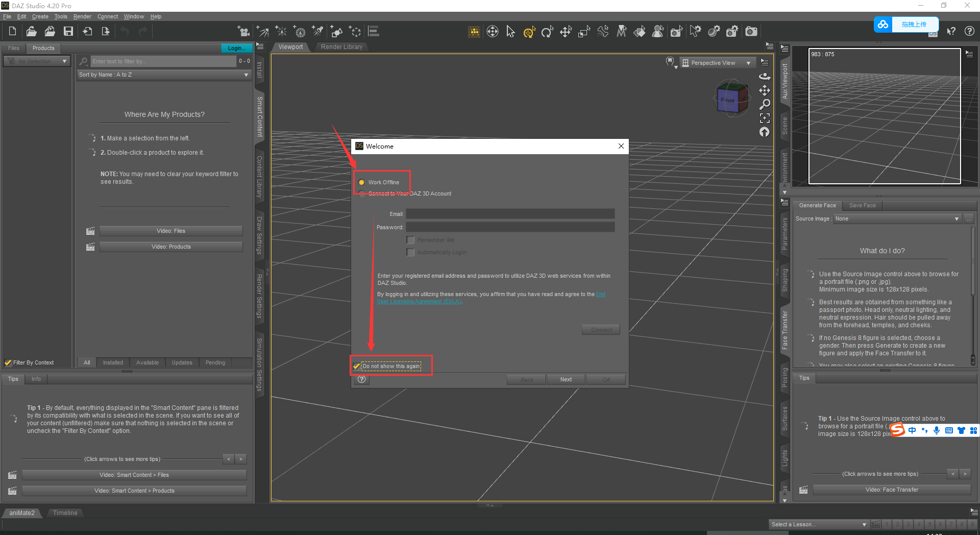
Task: Click the Save floppy disk icon
Action: click(68, 32)
